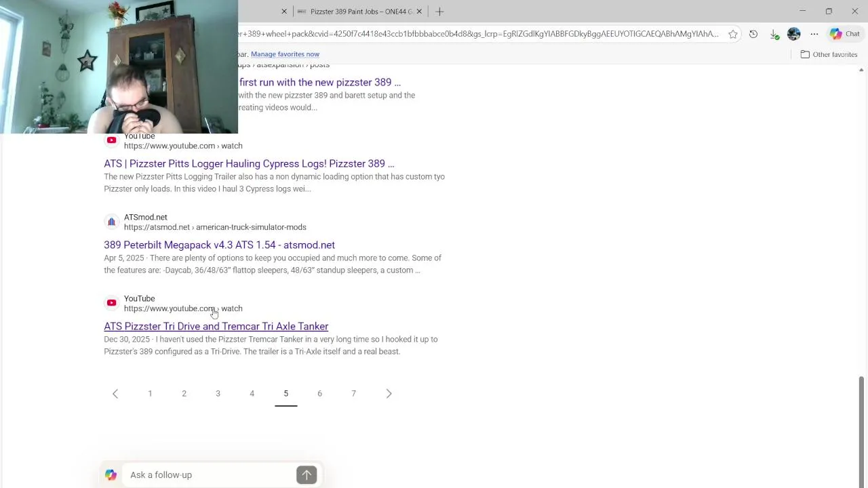868x488 pixels.
Task: Open 389 Peterbilt Megapack v4.3 result
Action: pyautogui.click(x=219, y=245)
